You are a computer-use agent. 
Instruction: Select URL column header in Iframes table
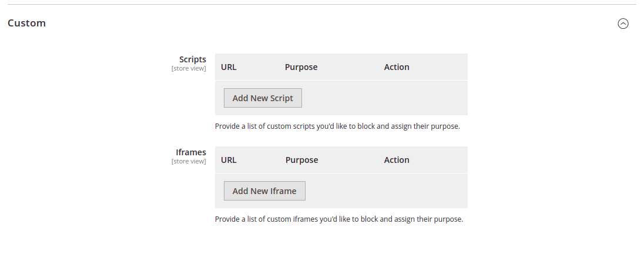229,160
